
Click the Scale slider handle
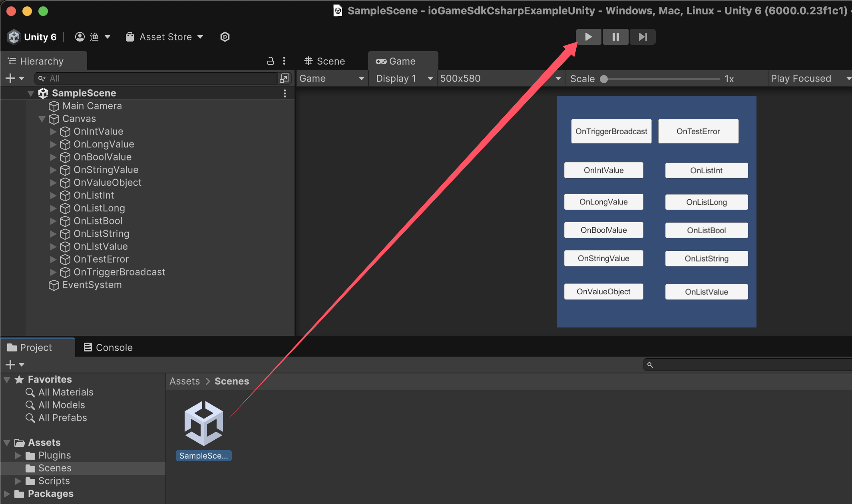pyautogui.click(x=604, y=79)
